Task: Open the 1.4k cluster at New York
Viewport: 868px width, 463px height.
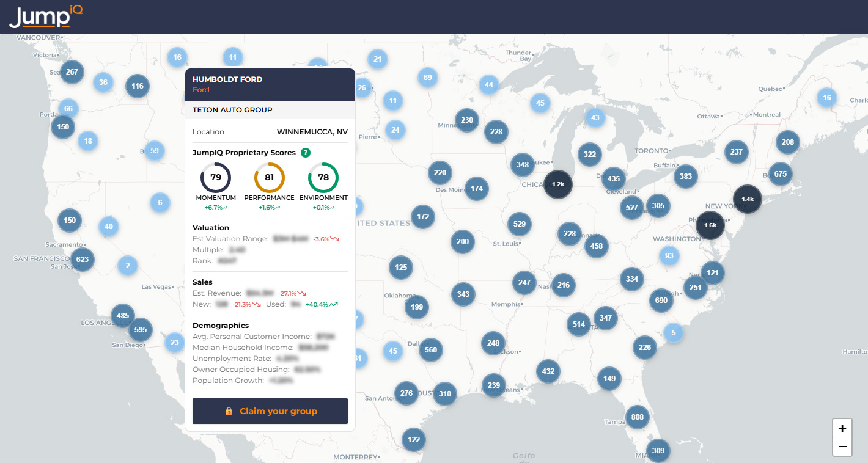Action: [x=748, y=199]
